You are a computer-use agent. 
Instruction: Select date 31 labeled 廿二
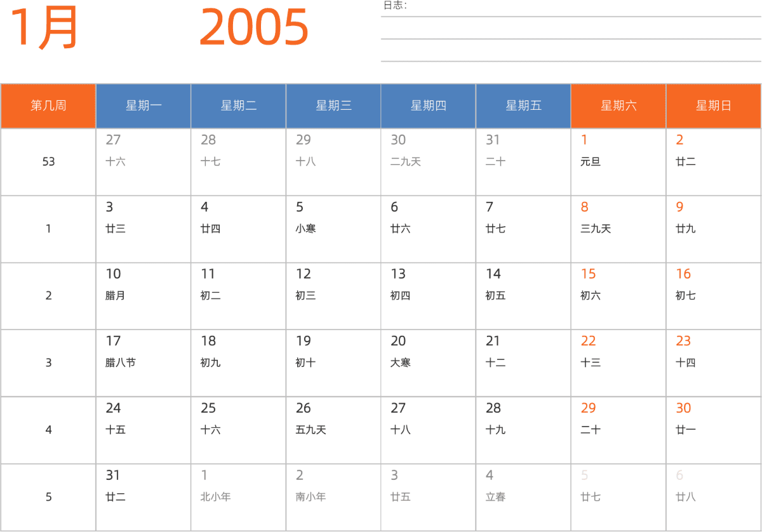pos(144,498)
